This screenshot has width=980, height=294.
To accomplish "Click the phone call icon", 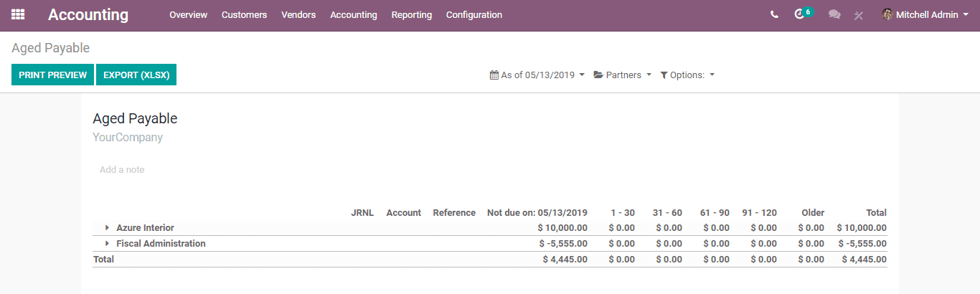I will point(774,14).
